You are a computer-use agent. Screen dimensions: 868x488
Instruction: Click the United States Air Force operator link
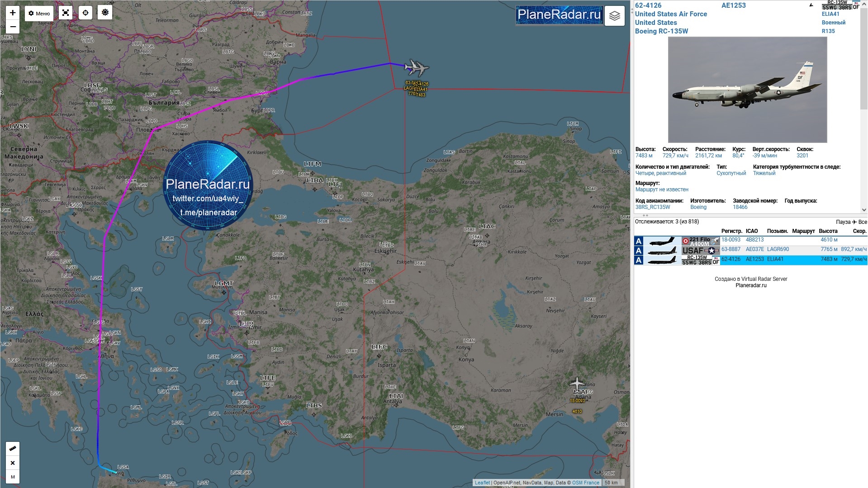click(671, 14)
